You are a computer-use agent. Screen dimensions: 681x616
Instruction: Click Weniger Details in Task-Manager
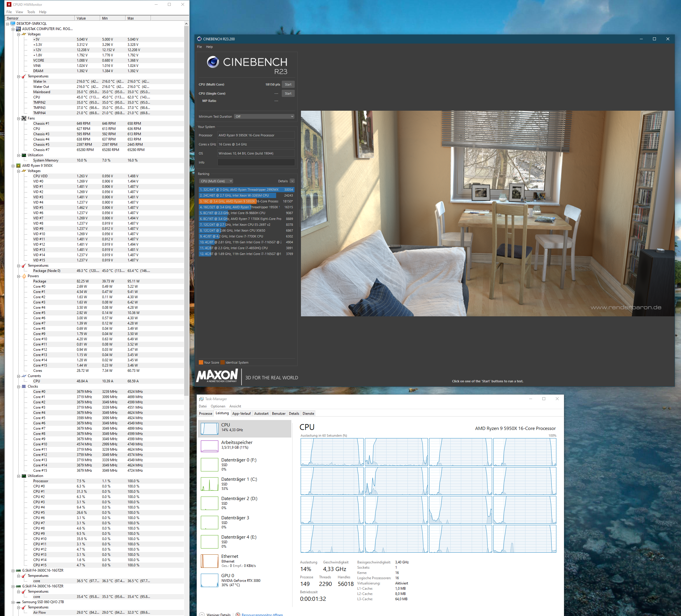(x=219, y=614)
